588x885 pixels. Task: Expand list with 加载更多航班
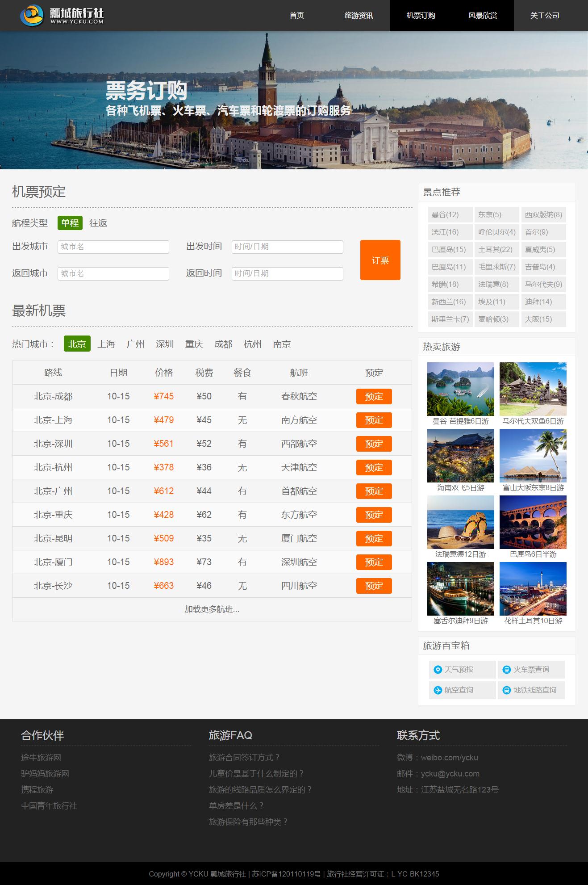click(x=212, y=609)
